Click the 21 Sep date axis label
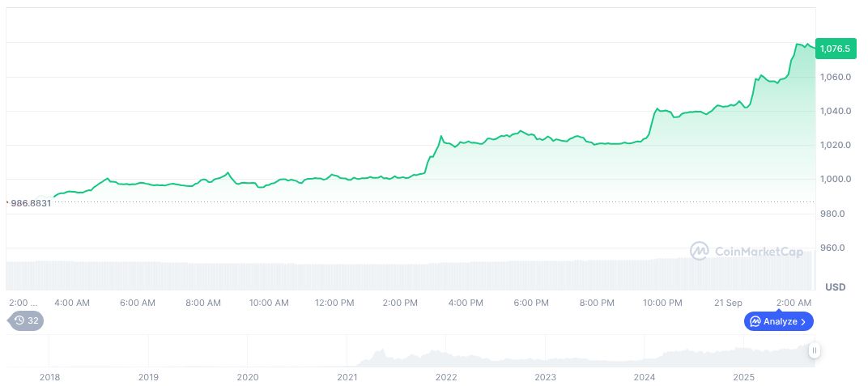 pos(728,303)
